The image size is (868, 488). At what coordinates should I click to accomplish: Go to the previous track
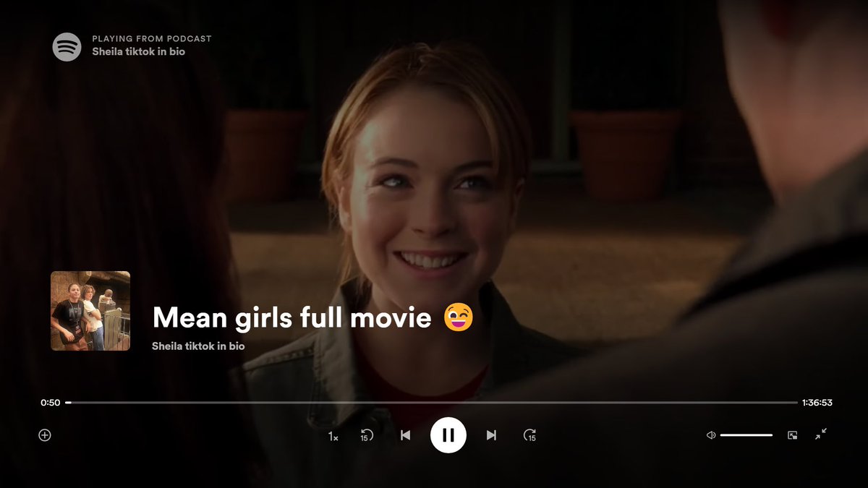point(405,435)
